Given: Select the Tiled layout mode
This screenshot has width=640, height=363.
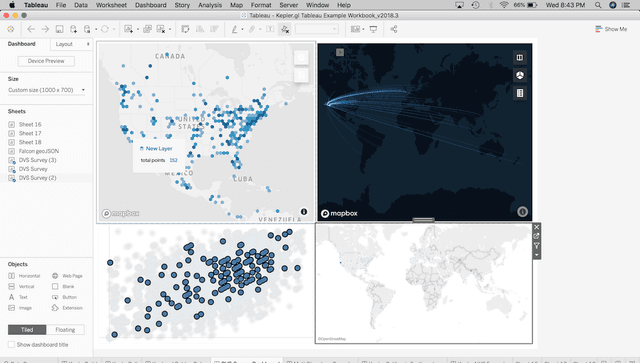Looking at the screenshot, I should (x=27, y=330).
